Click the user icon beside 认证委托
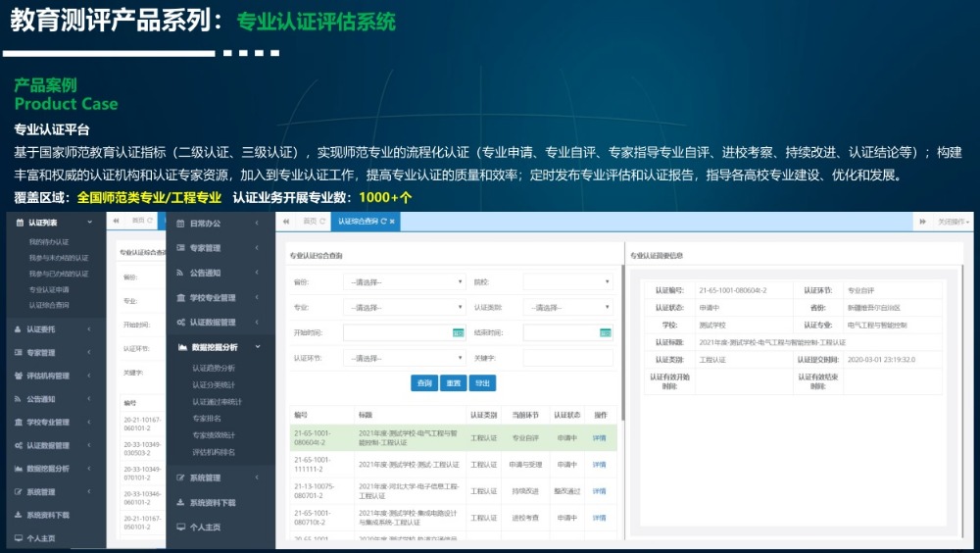 pos(20,329)
